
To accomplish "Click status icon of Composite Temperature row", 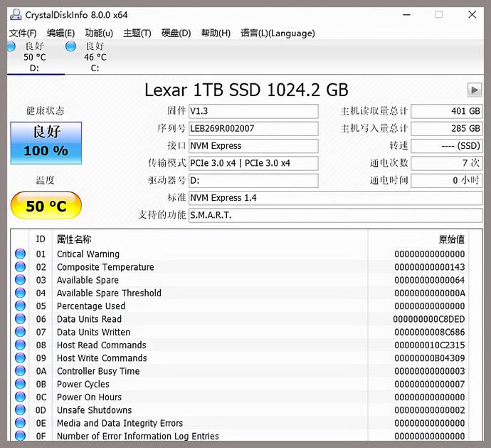I will click(21, 267).
